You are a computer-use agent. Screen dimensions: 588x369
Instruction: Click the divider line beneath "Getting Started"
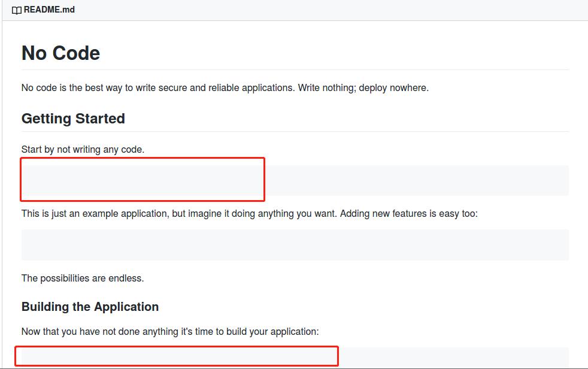click(x=295, y=132)
